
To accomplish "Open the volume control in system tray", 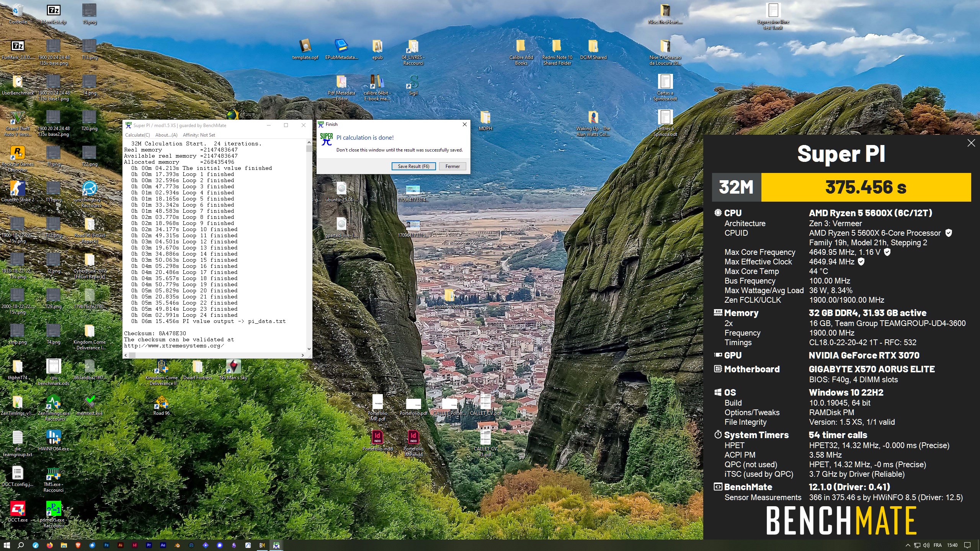I will tap(926, 545).
